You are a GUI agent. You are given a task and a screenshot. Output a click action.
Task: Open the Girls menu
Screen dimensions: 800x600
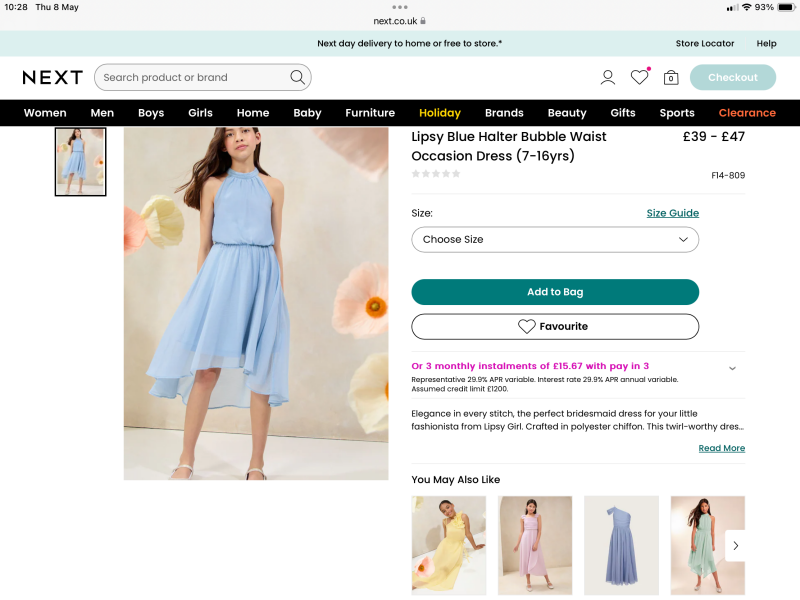click(200, 113)
